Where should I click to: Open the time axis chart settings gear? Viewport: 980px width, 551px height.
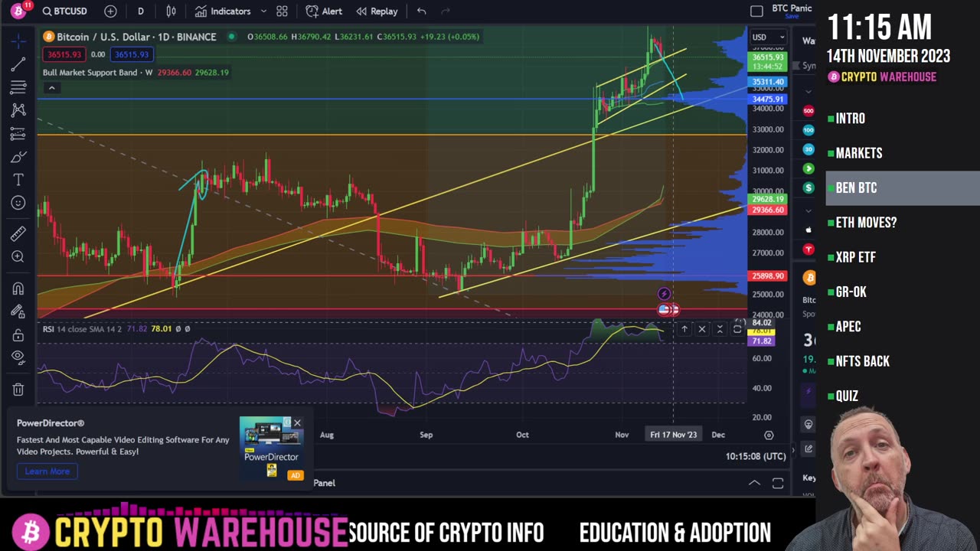point(769,435)
